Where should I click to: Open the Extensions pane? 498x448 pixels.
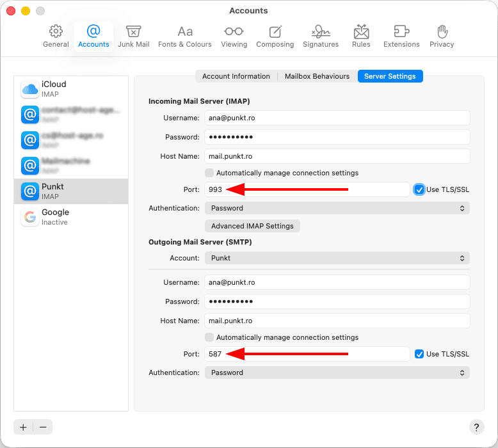[401, 36]
